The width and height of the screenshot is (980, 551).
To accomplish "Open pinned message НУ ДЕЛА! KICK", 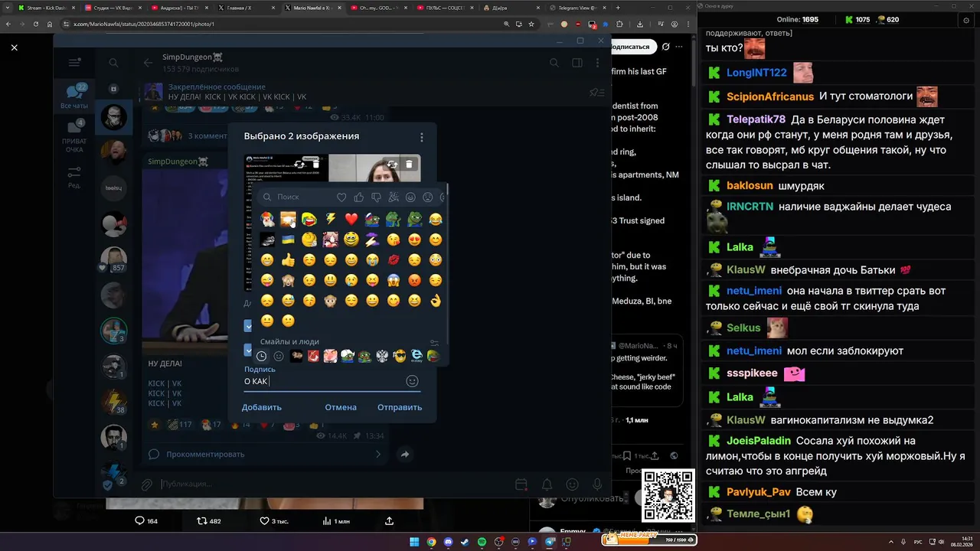I will tap(364, 92).
